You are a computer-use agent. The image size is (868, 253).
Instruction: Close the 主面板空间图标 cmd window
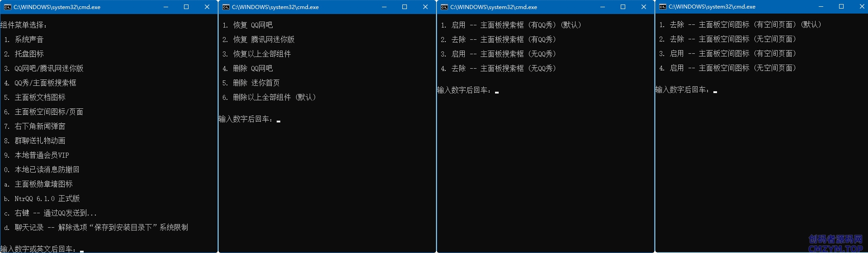coord(862,7)
